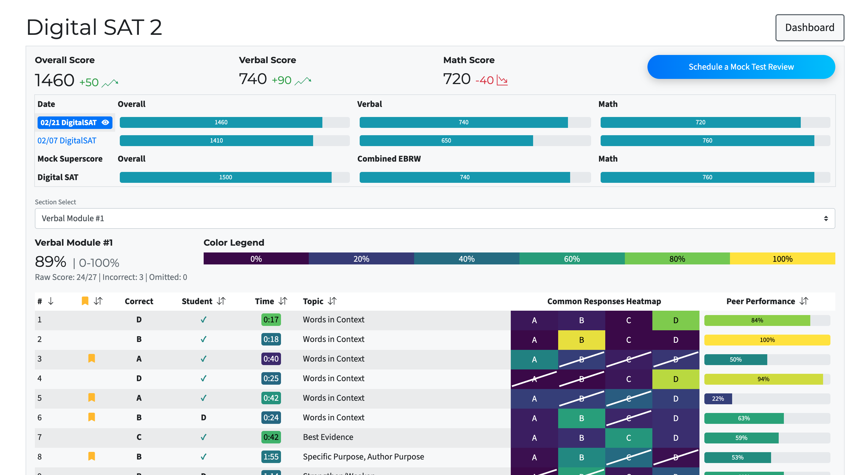Viewport: 868px width, 475px height.
Task: Toggle bookmark on question 8
Action: coord(91,457)
